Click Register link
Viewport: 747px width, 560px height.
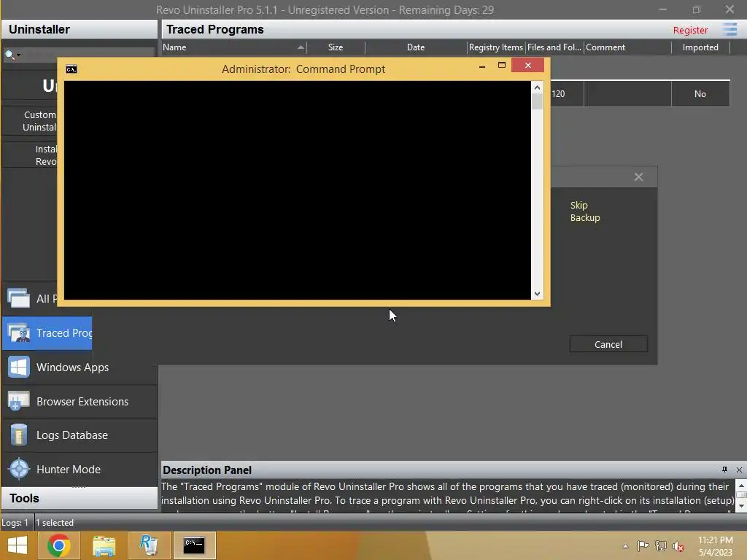pyautogui.click(x=690, y=30)
